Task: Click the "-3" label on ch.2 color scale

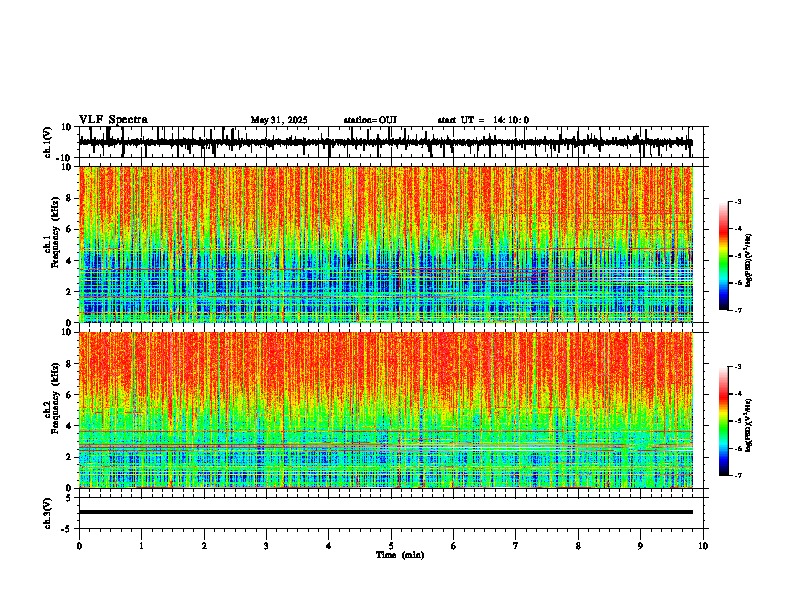Action: point(738,367)
